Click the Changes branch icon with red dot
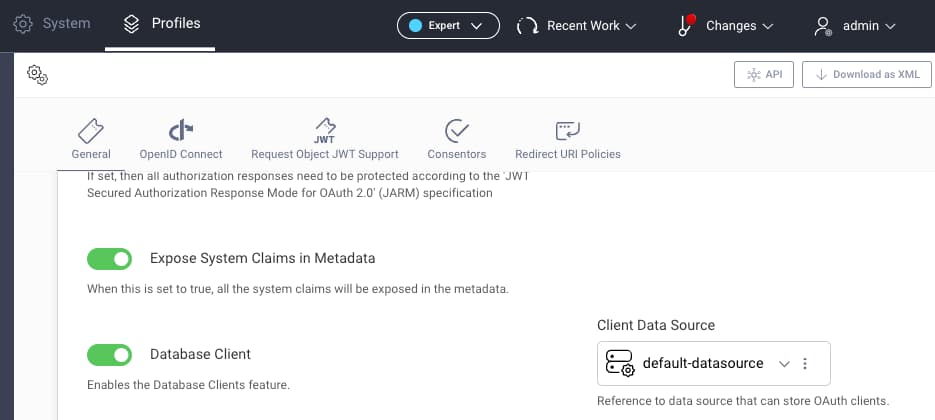Viewport: 935px width, 420px height. [x=687, y=25]
